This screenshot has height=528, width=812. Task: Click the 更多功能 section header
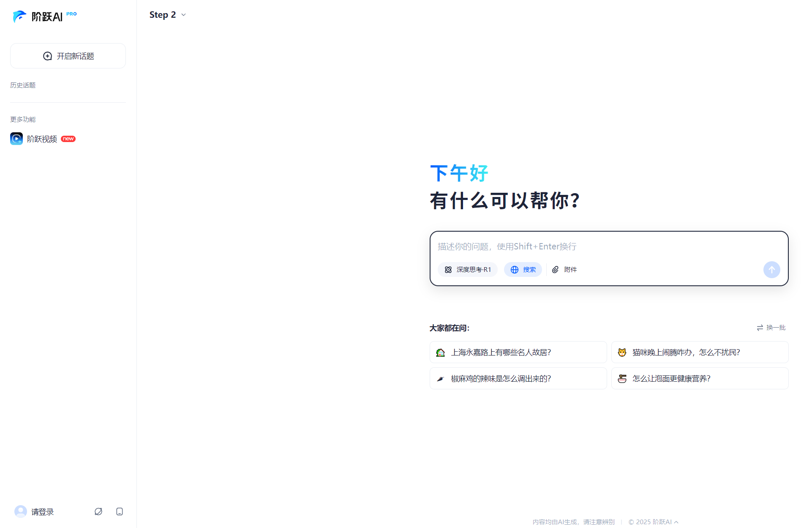coord(23,119)
